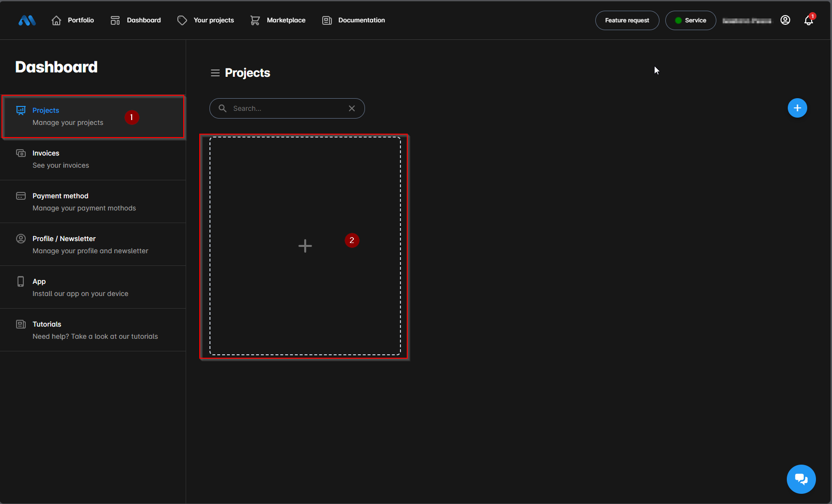Open the notification bell
The image size is (832, 504).
(x=808, y=20)
